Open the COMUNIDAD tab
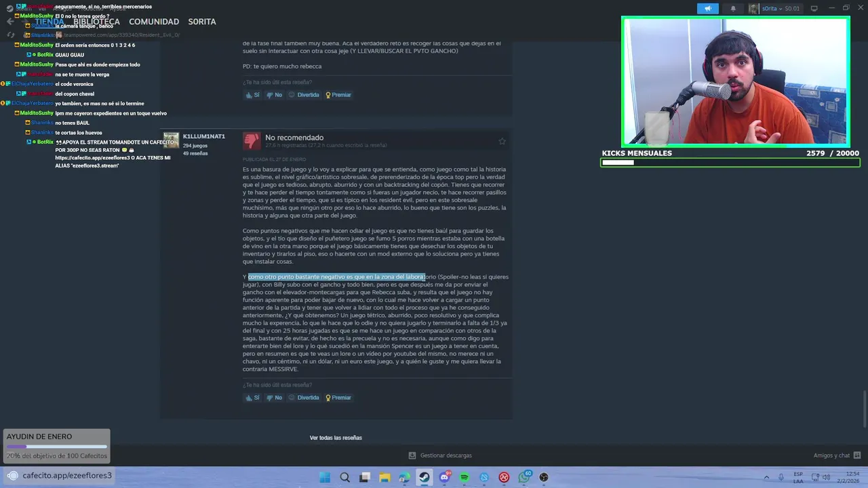868x488 pixels. tap(154, 22)
